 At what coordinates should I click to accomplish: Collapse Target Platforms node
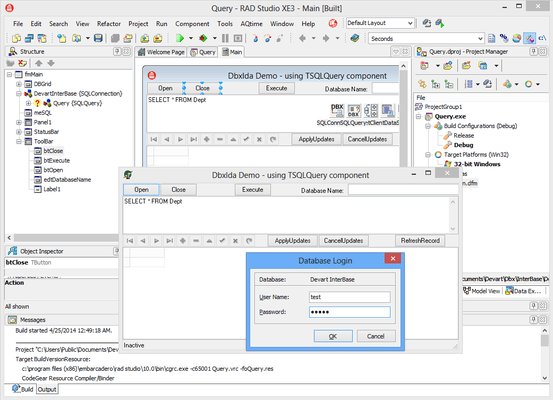point(428,154)
